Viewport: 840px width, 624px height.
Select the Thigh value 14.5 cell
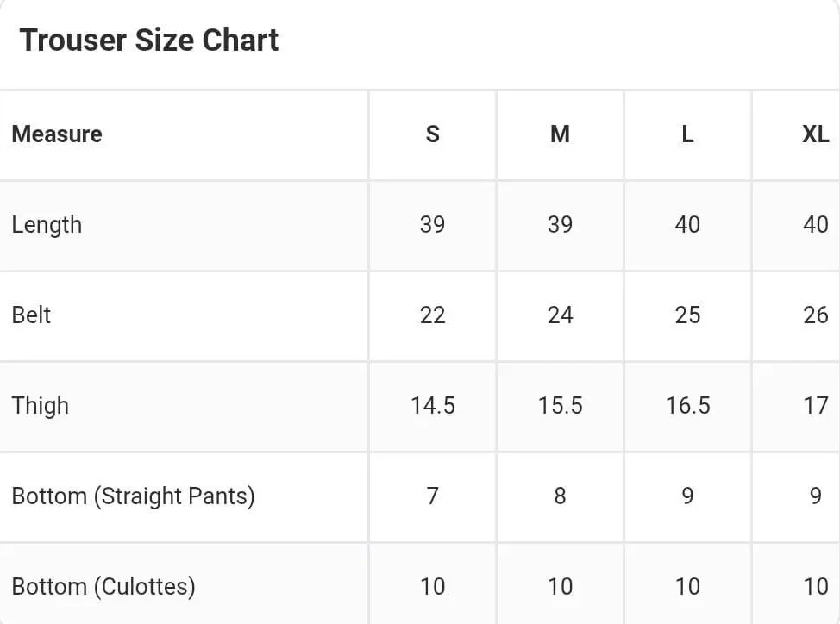432,406
